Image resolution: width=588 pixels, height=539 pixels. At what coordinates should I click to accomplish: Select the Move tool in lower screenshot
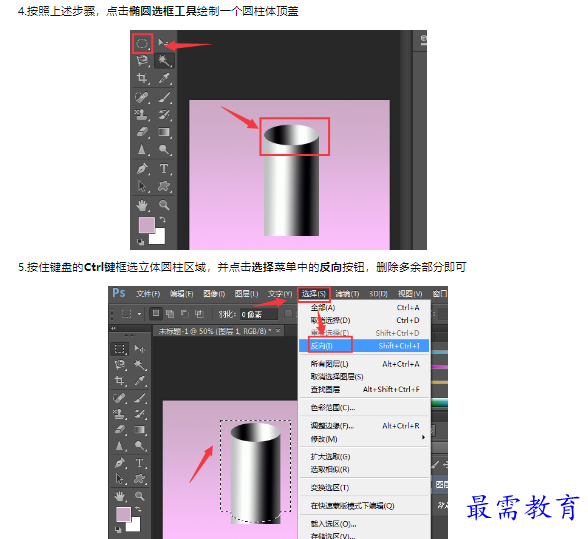(x=140, y=349)
